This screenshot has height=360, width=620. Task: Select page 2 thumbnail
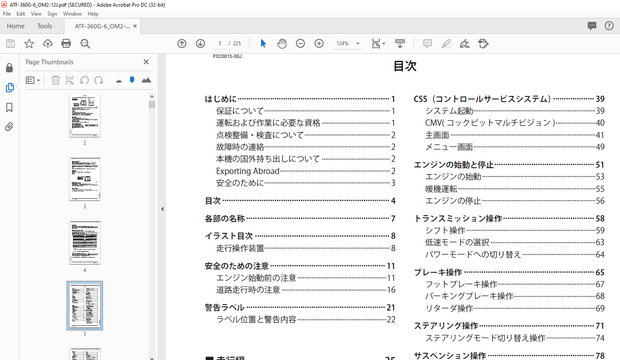pos(85,115)
